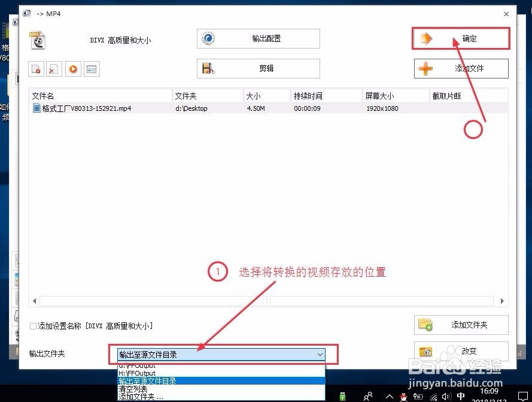Open file info with the details icon

pyautogui.click(x=92, y=68)
